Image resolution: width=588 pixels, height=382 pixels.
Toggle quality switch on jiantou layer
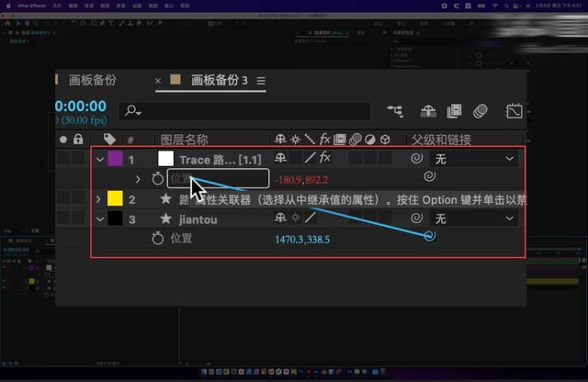[310, 218]
